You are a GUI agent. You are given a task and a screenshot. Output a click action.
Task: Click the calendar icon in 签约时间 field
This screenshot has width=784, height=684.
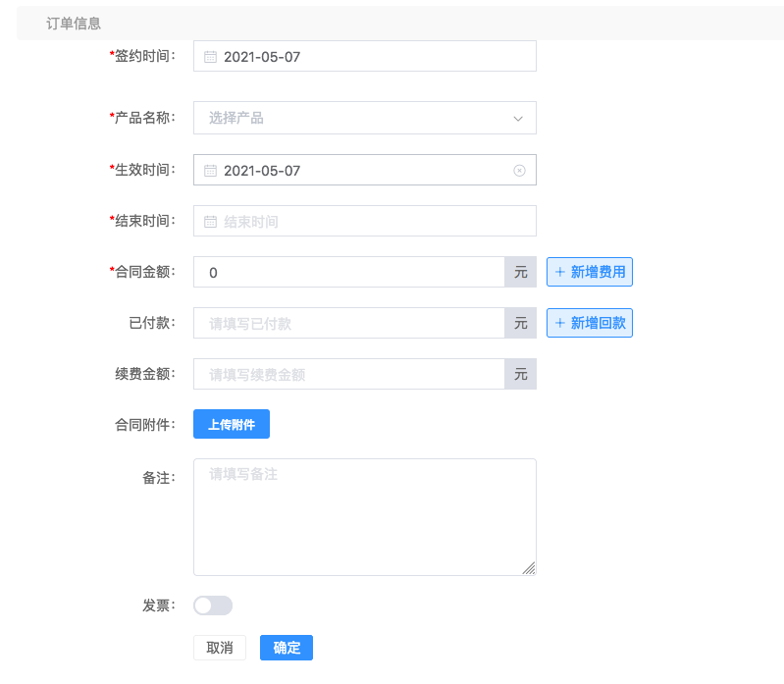tap(210, 57)
